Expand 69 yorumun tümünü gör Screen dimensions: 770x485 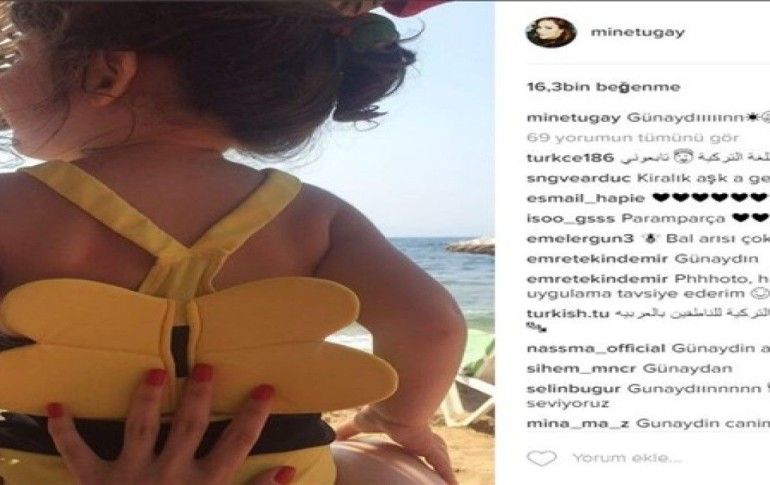(632, 138)
